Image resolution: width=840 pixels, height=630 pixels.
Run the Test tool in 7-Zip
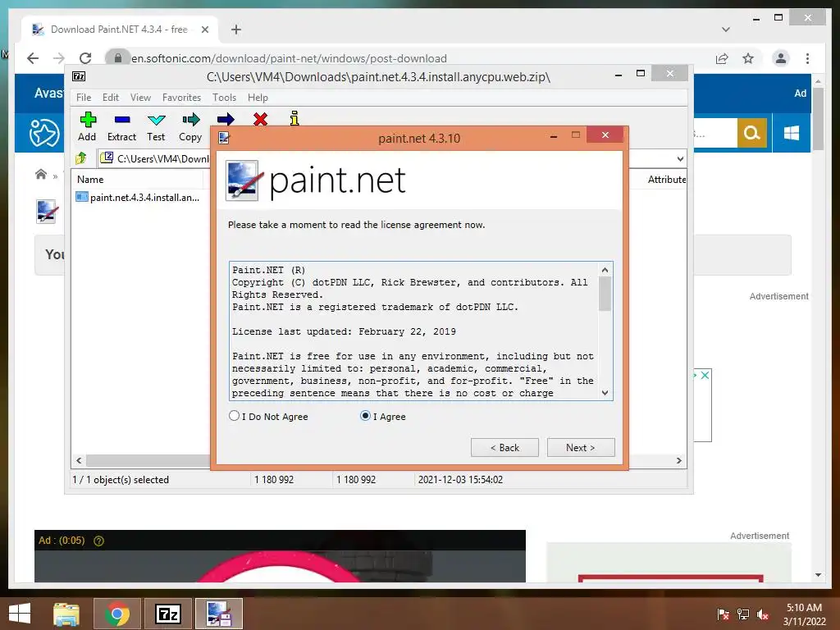(156, 126)
